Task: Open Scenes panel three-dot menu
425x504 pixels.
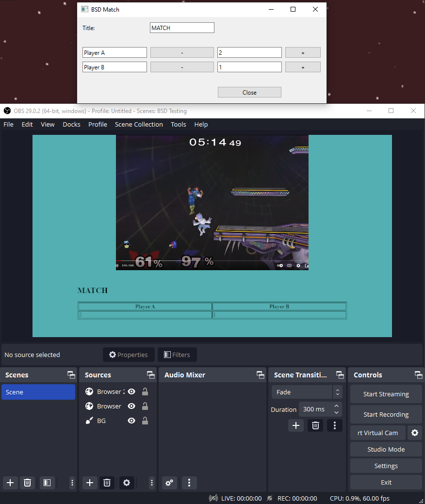Action: (x=72, y=483)
